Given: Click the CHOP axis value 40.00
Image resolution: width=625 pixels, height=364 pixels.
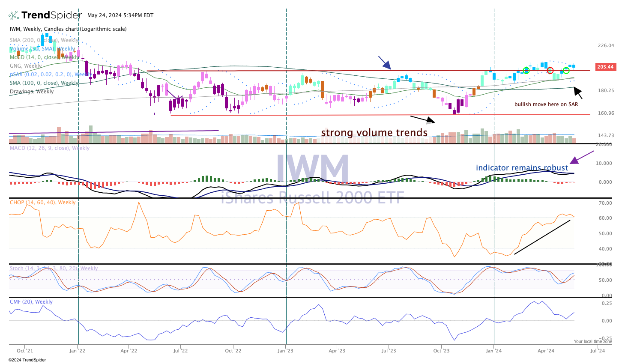Looking at the screenshot, I should (x=605, y=249).
